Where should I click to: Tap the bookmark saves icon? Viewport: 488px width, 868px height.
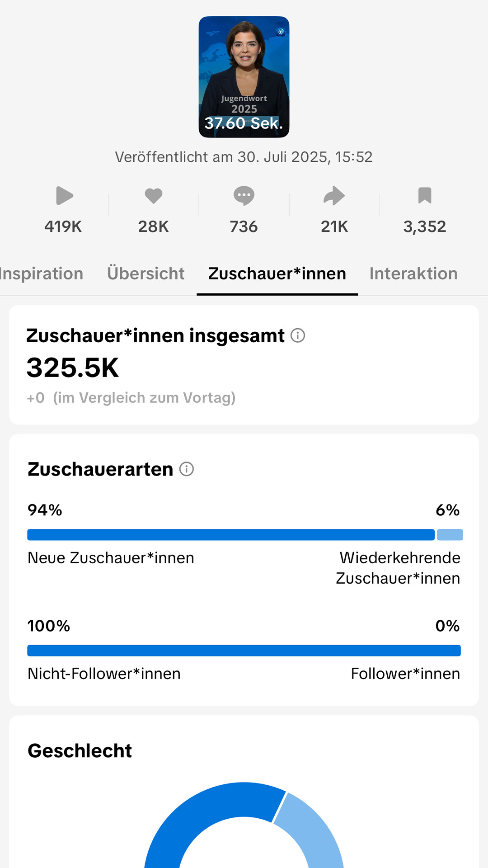tap(425, 196)
